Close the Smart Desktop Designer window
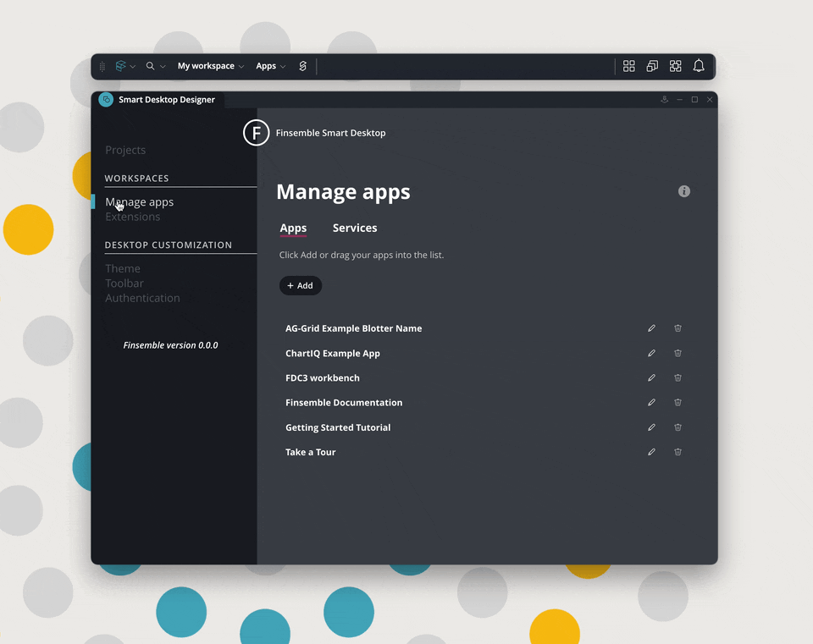 tap(710, 100)
